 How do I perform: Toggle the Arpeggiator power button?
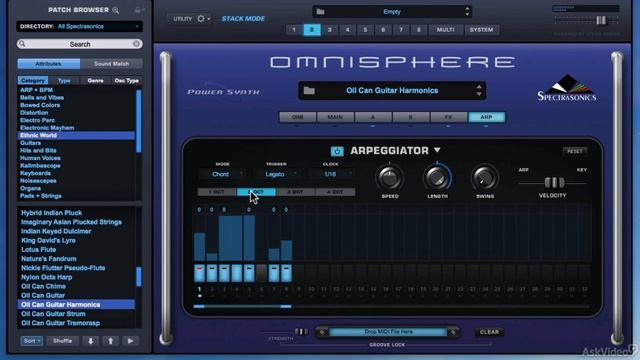click(x=337, y=151)
